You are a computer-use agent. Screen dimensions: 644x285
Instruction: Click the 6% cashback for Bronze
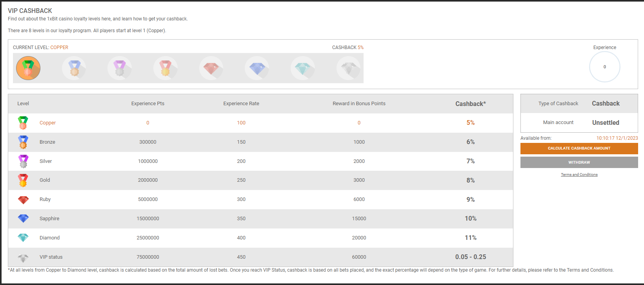coord(471,142)
